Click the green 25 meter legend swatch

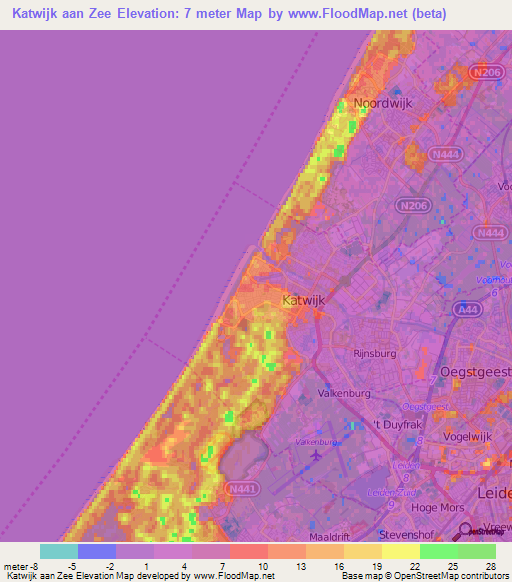tap(438, 551)
